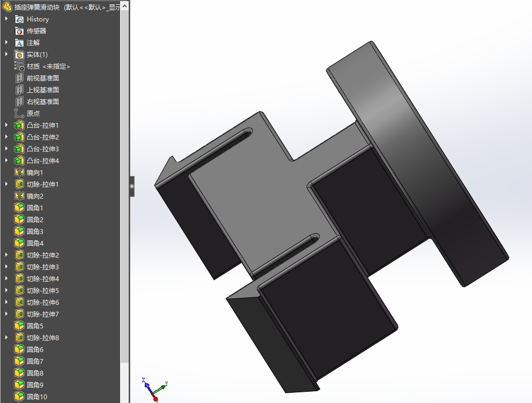Select the 切除-拉伸4 tree label

(43, 279)
